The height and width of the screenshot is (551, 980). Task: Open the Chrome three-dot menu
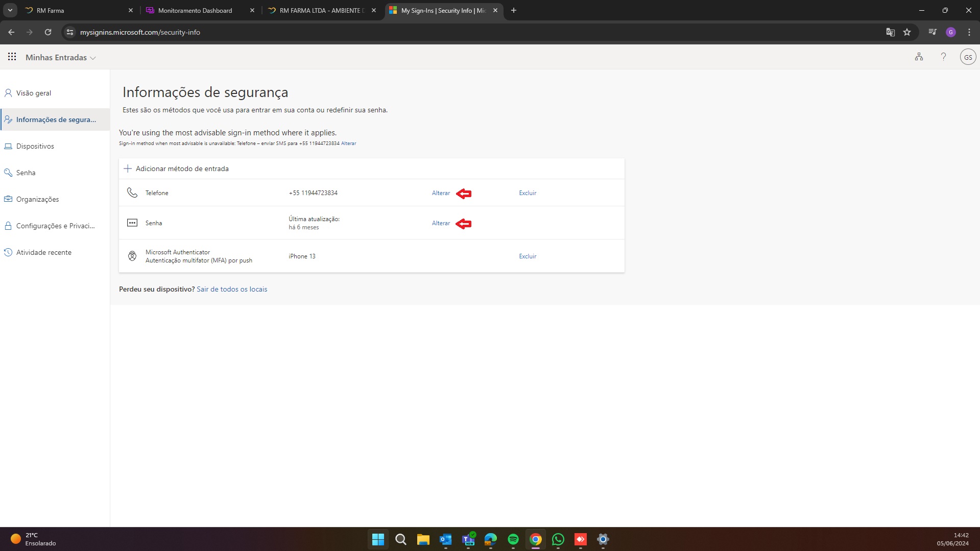tap(969, 32)
